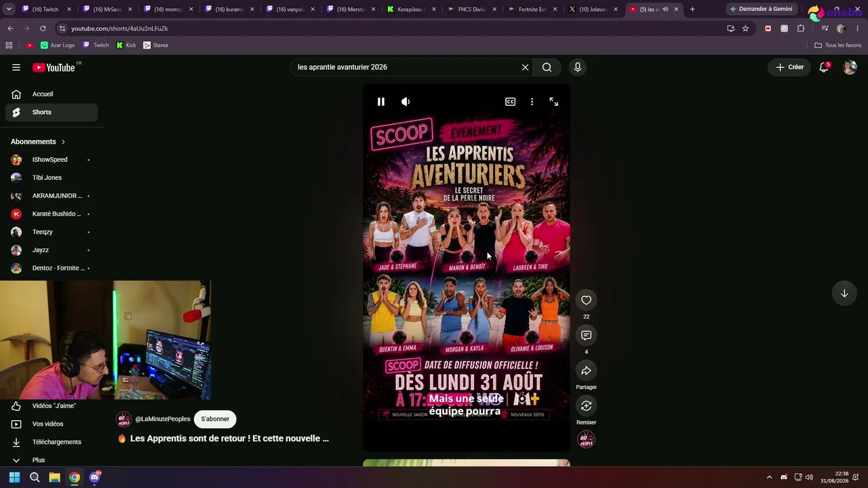Open Téléchargements in sidebar
The image size is (868, 488).
(x=52, y=442)
